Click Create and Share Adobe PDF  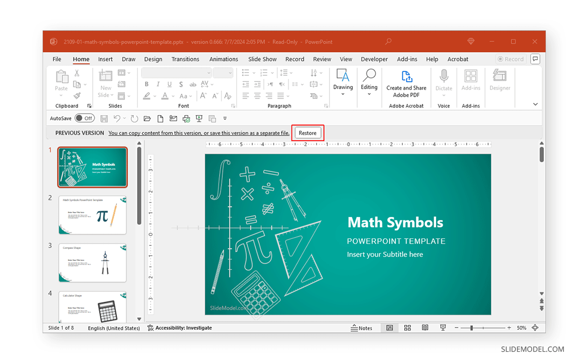pos(406,84)
